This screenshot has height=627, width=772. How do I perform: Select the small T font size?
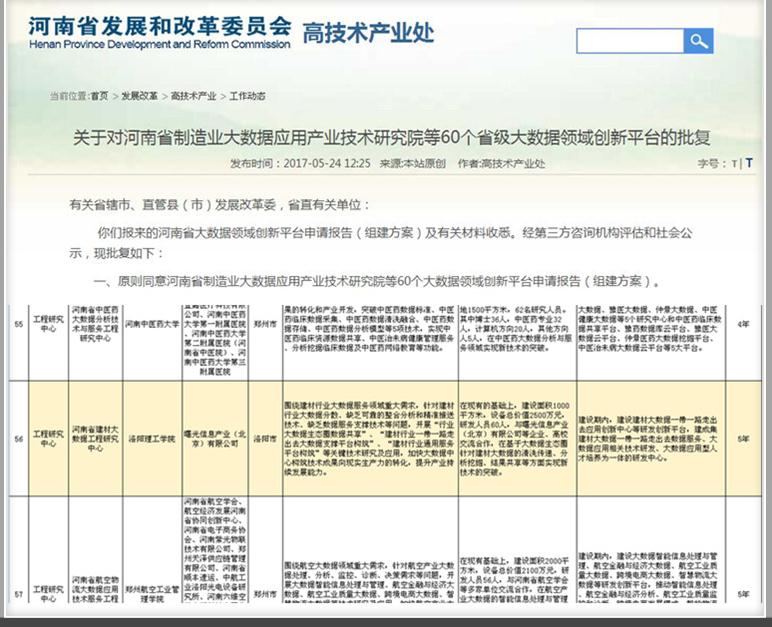pyautogui.click(x=734, y=164)
